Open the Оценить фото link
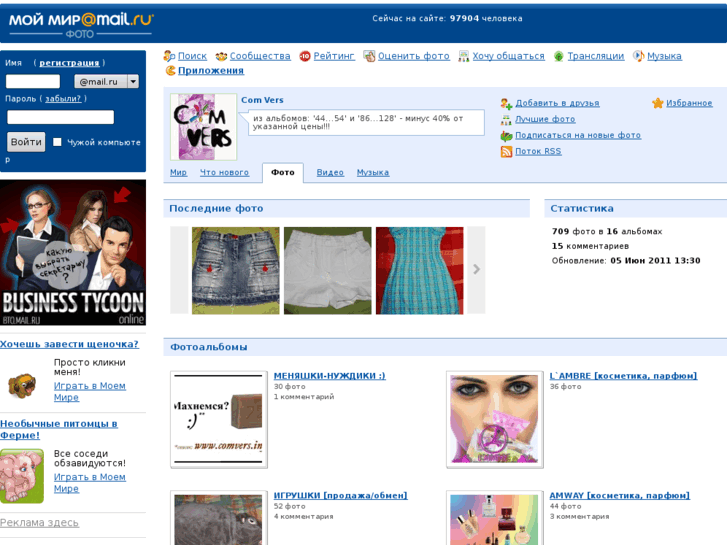This screenshot has height=545, width=727. point(414,56)
